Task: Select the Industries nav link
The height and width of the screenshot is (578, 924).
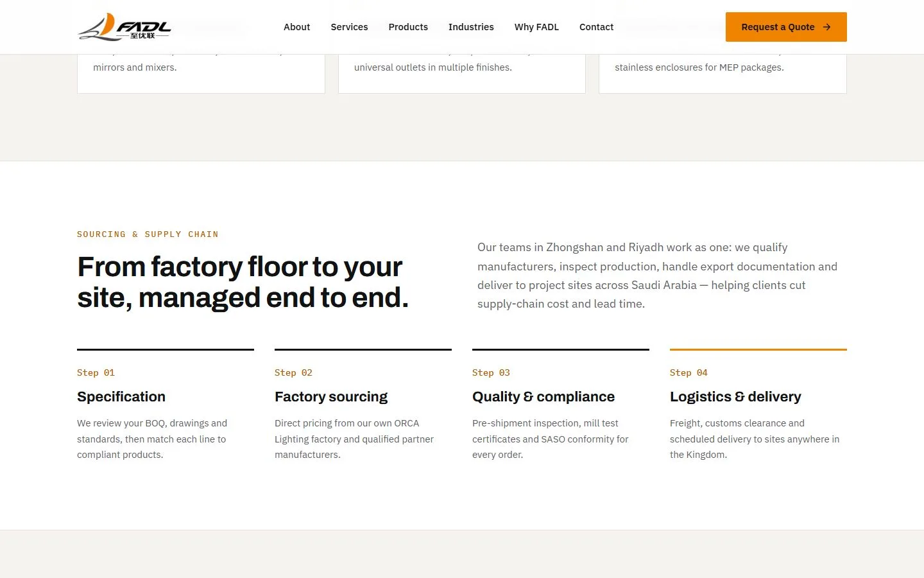Action: (x=471, y=27)
